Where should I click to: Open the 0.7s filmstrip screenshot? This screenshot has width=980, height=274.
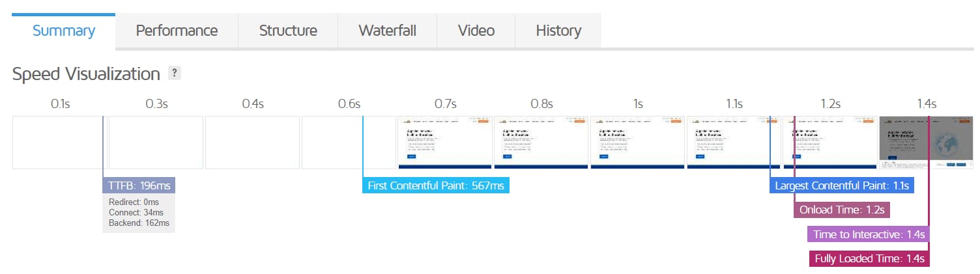point(445,143)
